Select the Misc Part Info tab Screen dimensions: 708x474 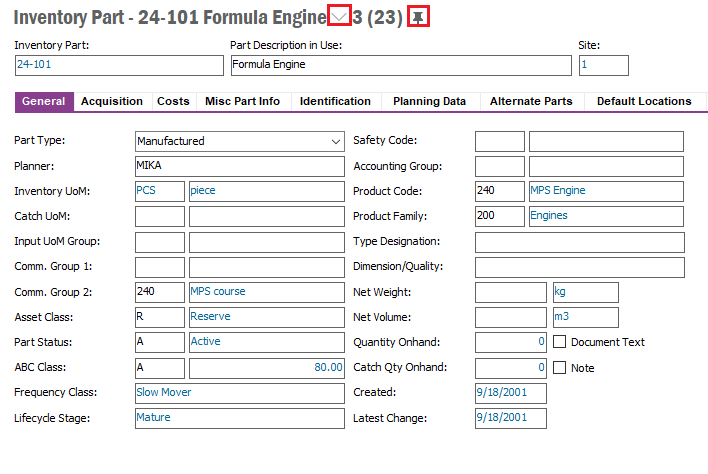[242, 101]
